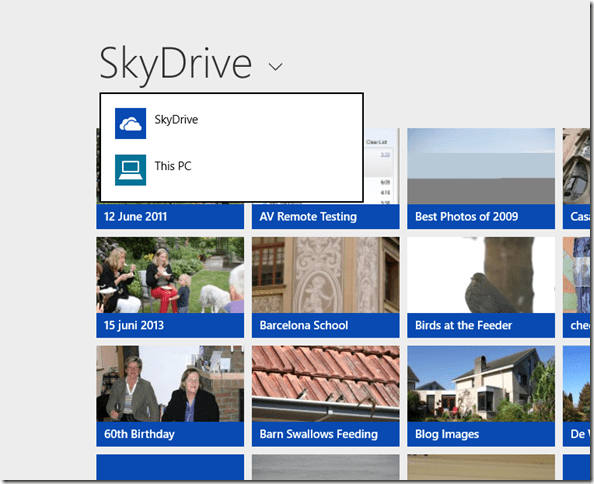Viewport: 594px width, 484px height.
Task: Open the AV Remote Testing thumbnail image
Action: click(x=381, y=166)
